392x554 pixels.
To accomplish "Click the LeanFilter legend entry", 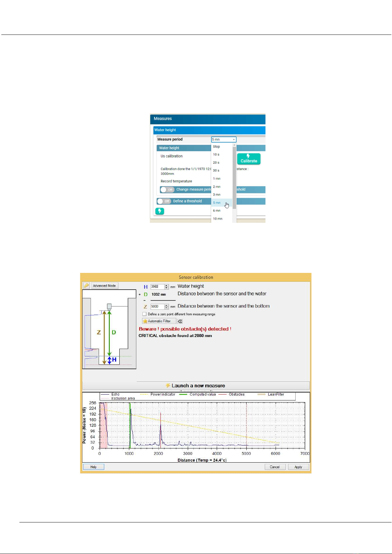I will [271, 394].
